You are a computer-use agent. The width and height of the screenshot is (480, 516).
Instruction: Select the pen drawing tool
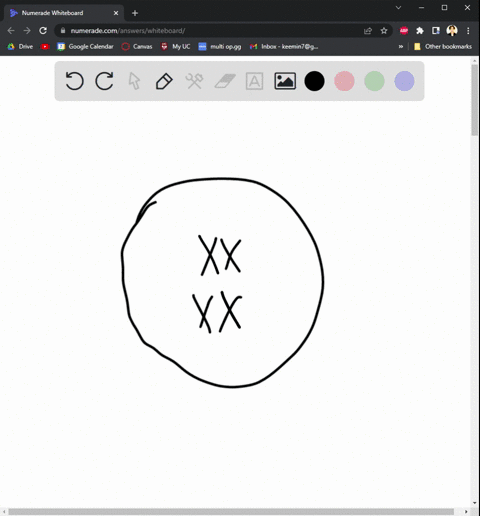[x=164, y=81]
